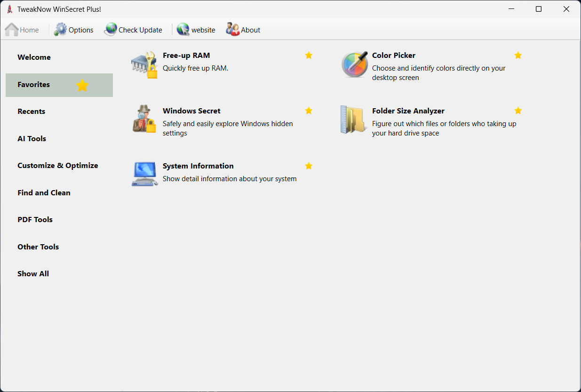
Task: Launch Free-up RAM via its title
Action: [x=186, y=56]
